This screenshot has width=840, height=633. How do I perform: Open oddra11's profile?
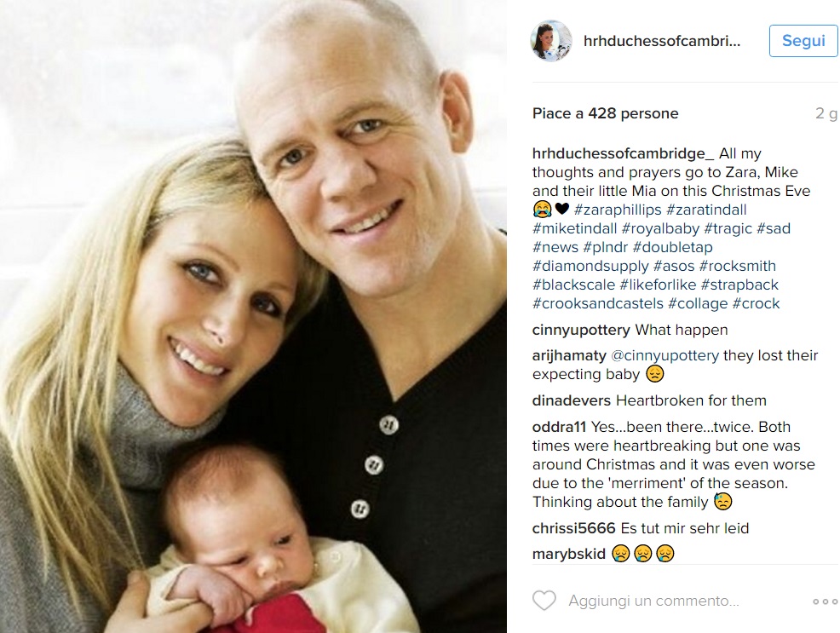(559, 427)
